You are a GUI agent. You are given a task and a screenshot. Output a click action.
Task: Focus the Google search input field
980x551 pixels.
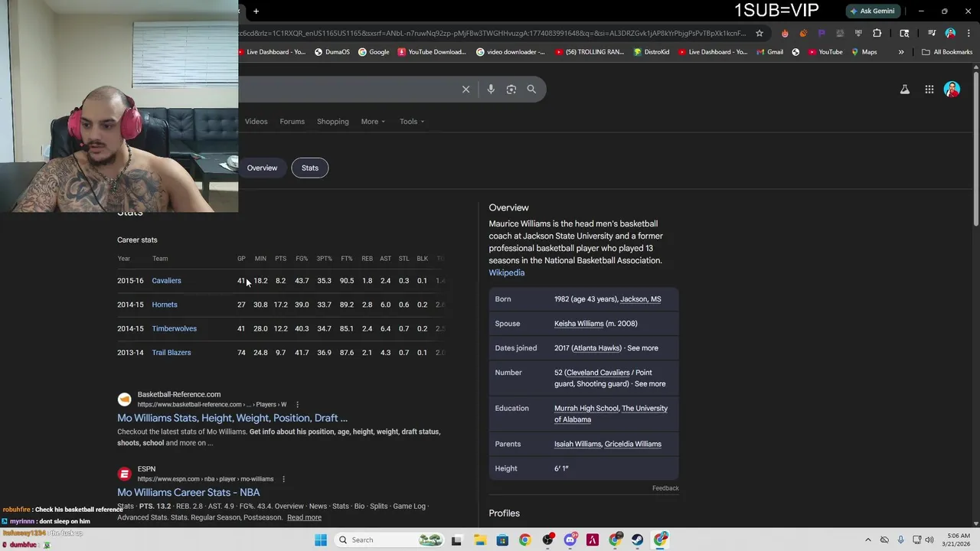click(345, 90)
